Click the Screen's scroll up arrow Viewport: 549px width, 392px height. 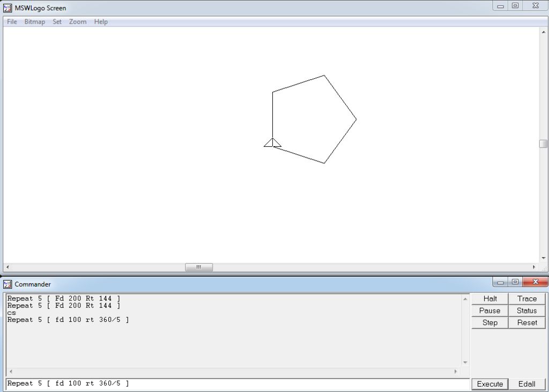pos(543,32)
